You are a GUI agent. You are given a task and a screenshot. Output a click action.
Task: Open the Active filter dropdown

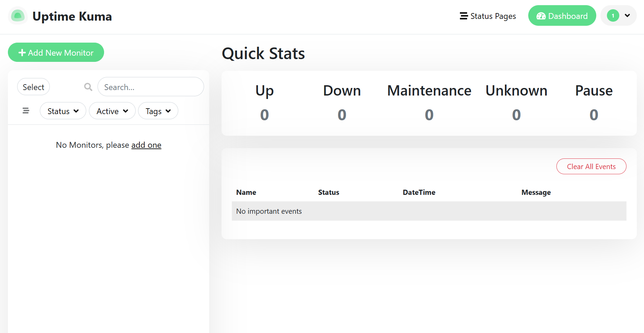(x=112, y=111)
